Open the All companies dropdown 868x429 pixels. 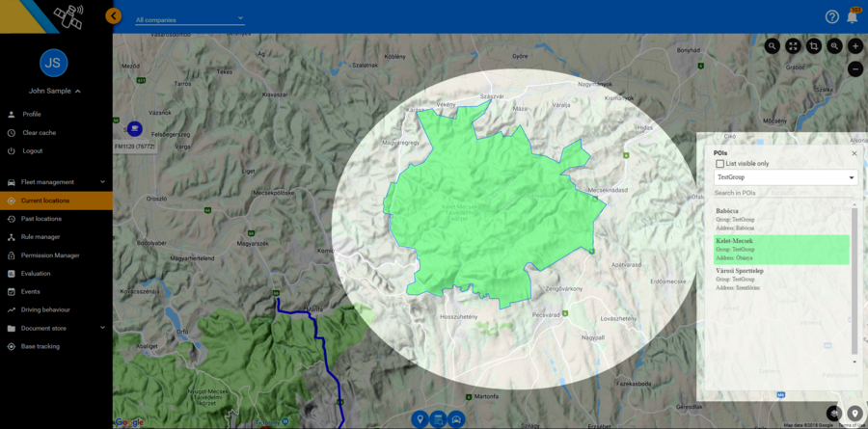point(189,18)
